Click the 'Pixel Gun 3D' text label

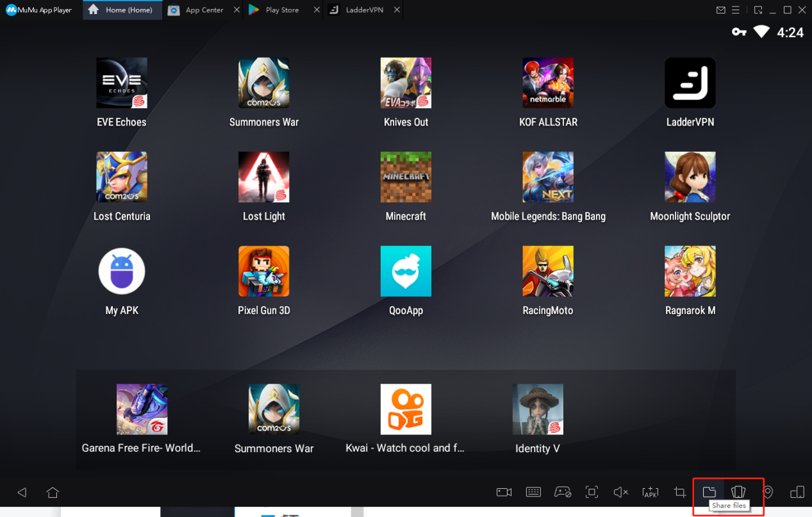pos(264,311)
